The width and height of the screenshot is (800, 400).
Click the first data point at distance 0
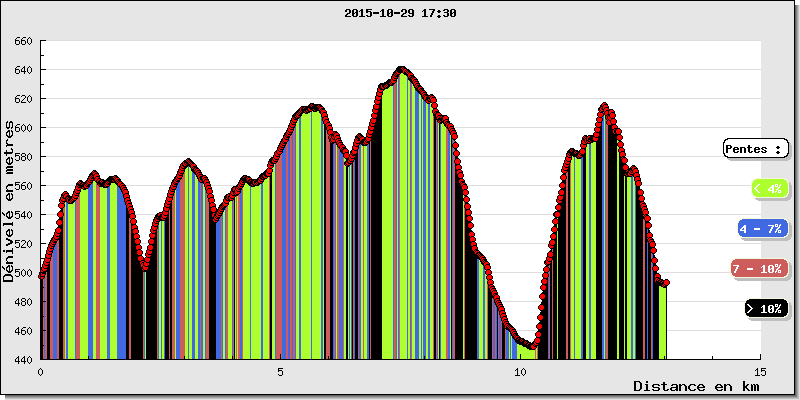pos(41,276)
